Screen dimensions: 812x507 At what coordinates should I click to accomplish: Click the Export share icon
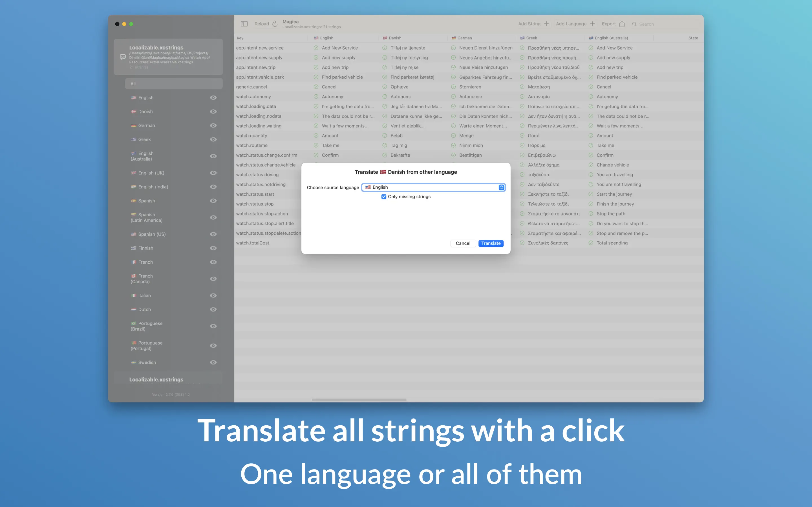[x=622, y=24]
